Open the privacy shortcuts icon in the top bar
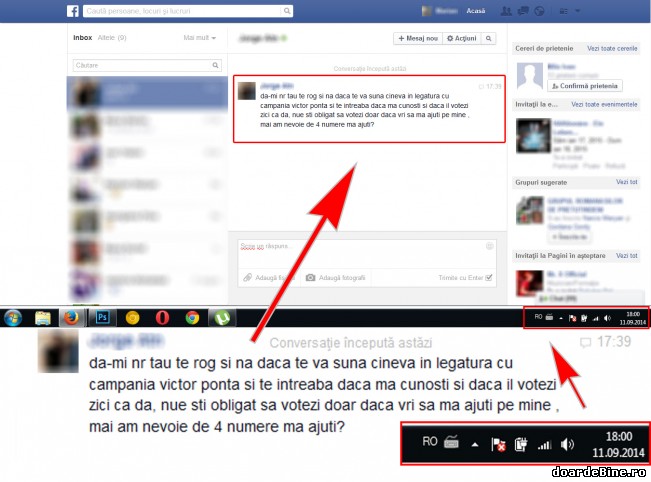This screenshot has width=651, height=482. pos(563,11)
